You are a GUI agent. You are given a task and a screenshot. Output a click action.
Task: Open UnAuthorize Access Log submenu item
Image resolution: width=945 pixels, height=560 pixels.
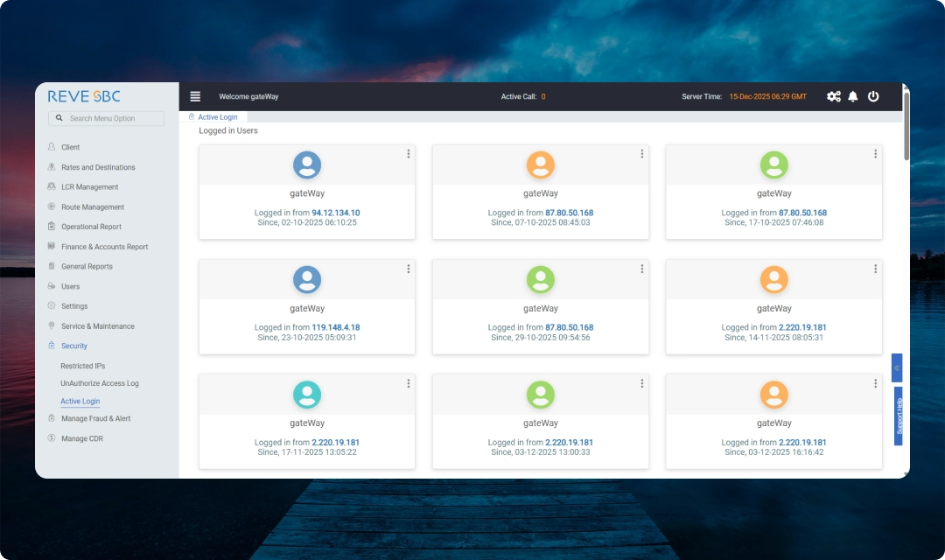coord(99,383)
